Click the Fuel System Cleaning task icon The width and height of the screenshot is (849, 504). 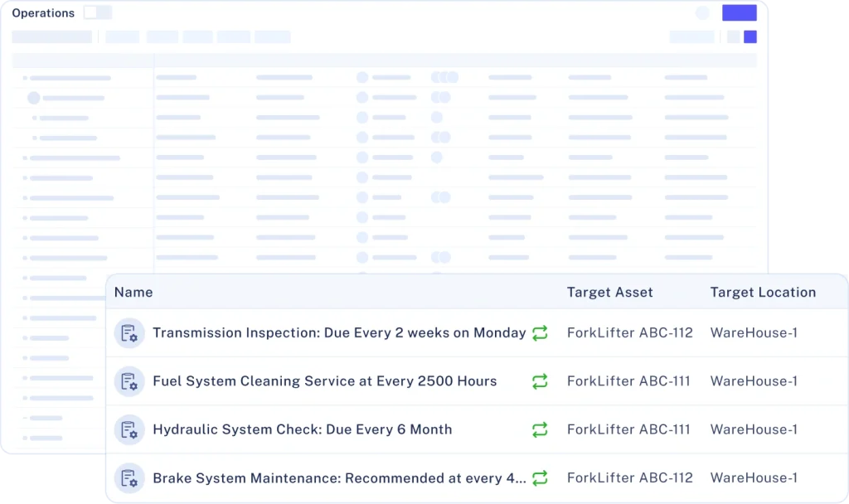129,381
